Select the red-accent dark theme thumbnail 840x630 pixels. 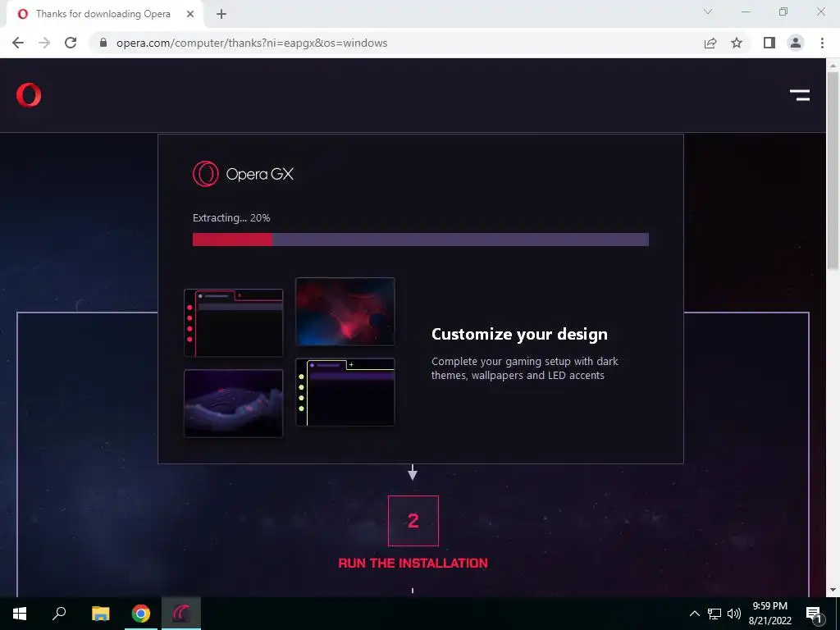(x=234, y=323)
